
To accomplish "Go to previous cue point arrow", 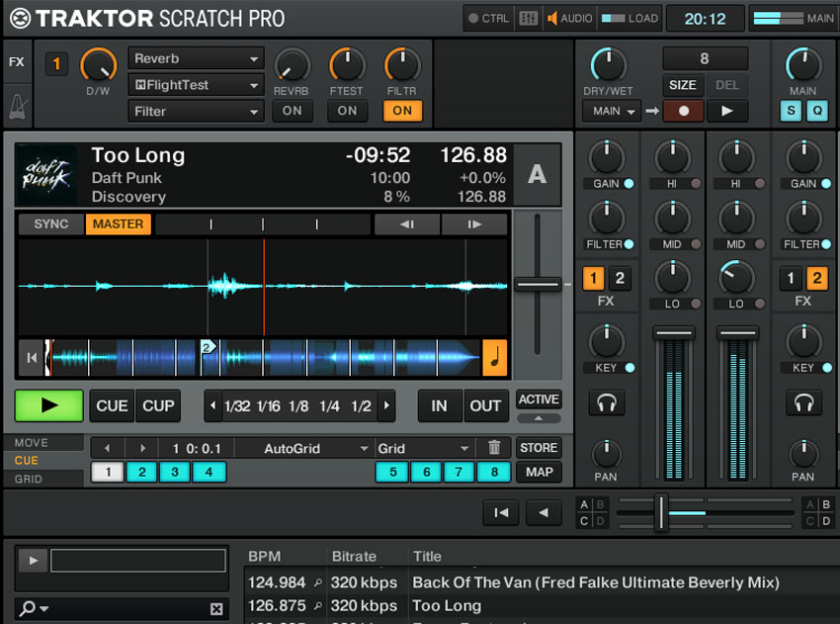I will [108, 448].
